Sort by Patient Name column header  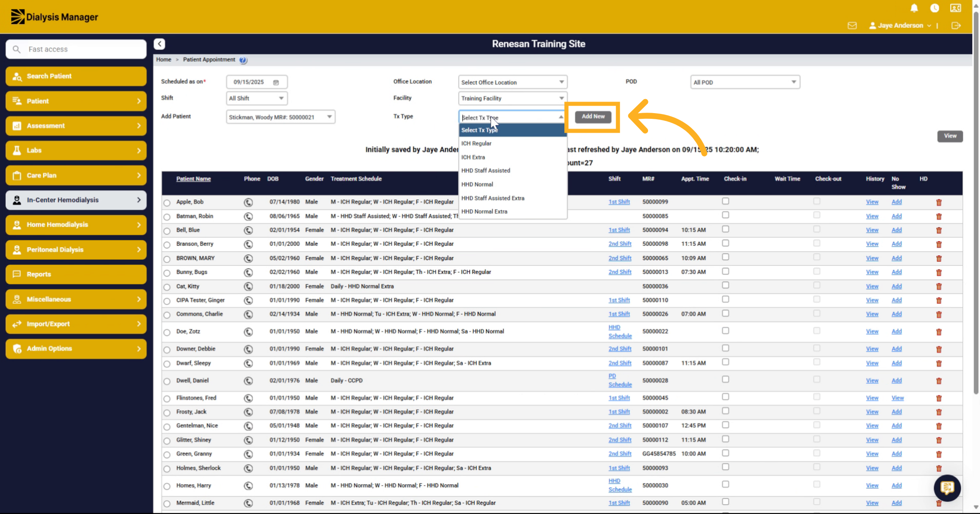click(193, 179)
